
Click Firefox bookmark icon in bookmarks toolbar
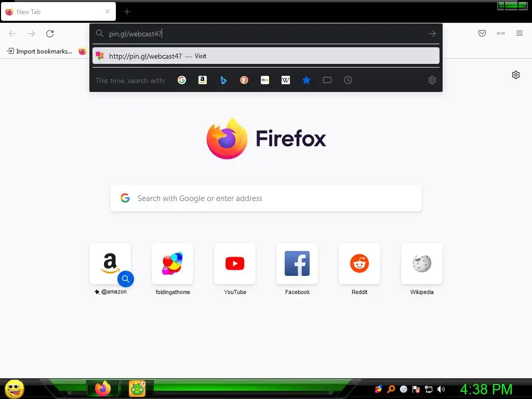(x=83, y=51)
